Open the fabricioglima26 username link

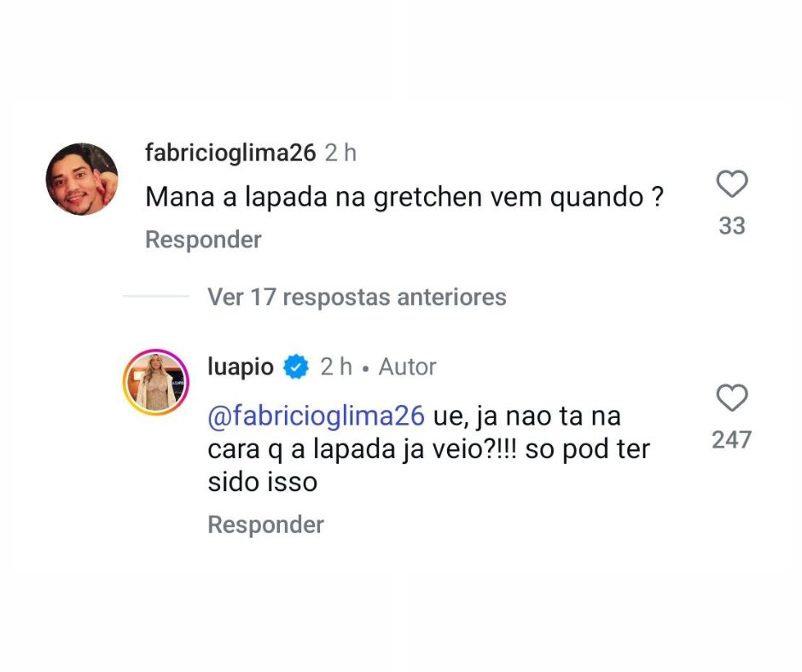tap(230, 154)
